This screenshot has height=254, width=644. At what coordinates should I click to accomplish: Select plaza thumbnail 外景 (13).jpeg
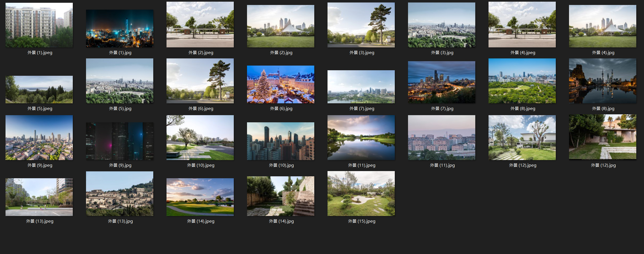39,197
